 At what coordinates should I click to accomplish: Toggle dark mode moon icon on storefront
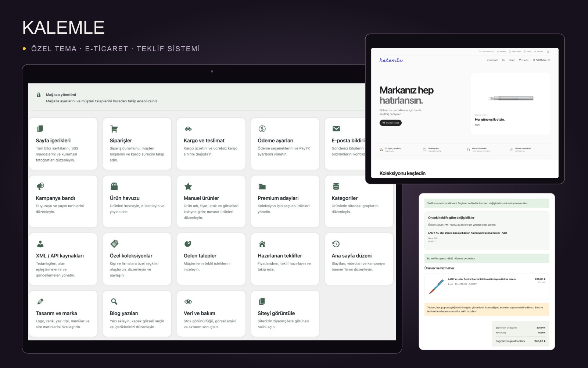click(548, 52)
